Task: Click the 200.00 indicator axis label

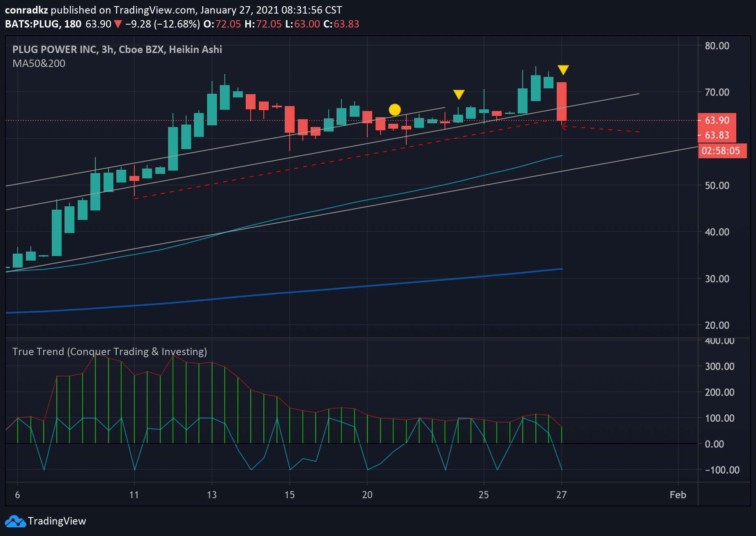Action: [x=719, y=392]
